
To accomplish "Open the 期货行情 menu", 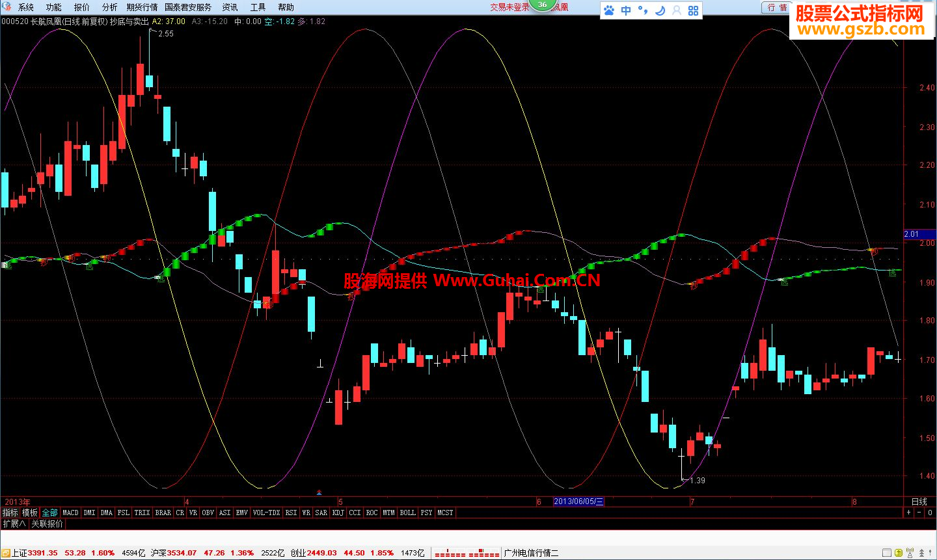I will (142, 7).
